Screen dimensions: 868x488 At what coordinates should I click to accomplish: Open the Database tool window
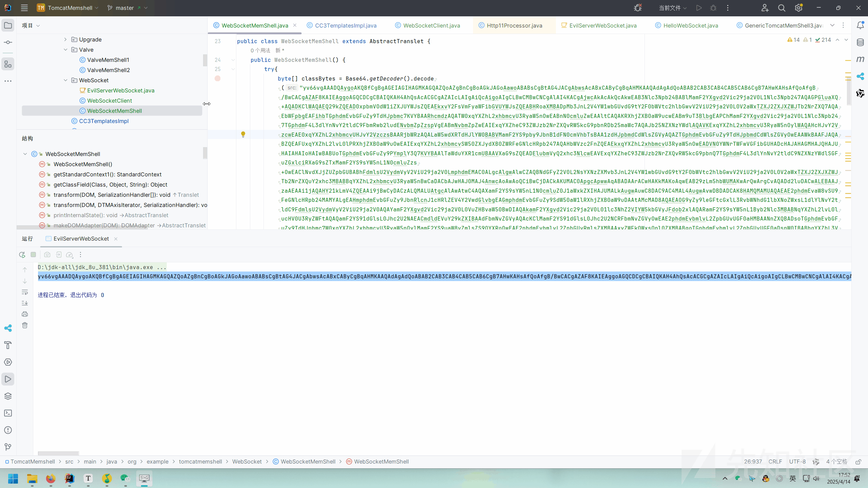pyautogui.click(x=860, y=42)
